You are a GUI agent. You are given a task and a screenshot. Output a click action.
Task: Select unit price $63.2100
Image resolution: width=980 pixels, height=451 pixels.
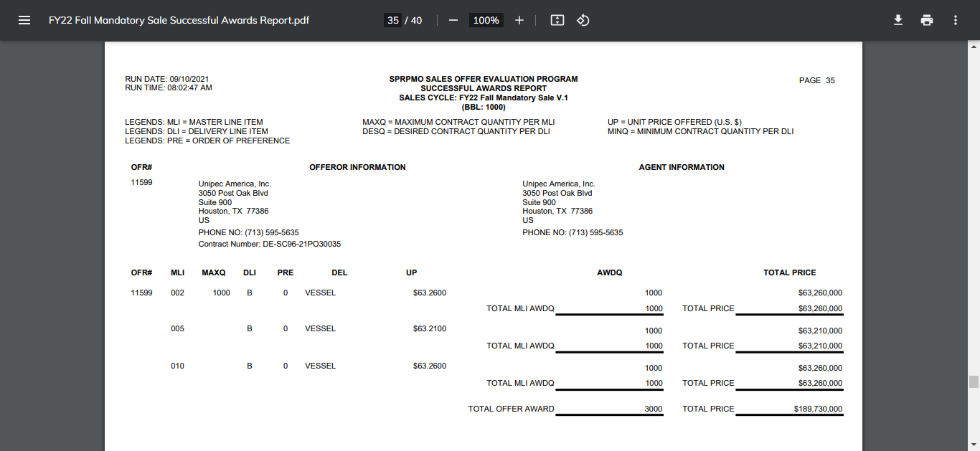click(x=430, y=328)
